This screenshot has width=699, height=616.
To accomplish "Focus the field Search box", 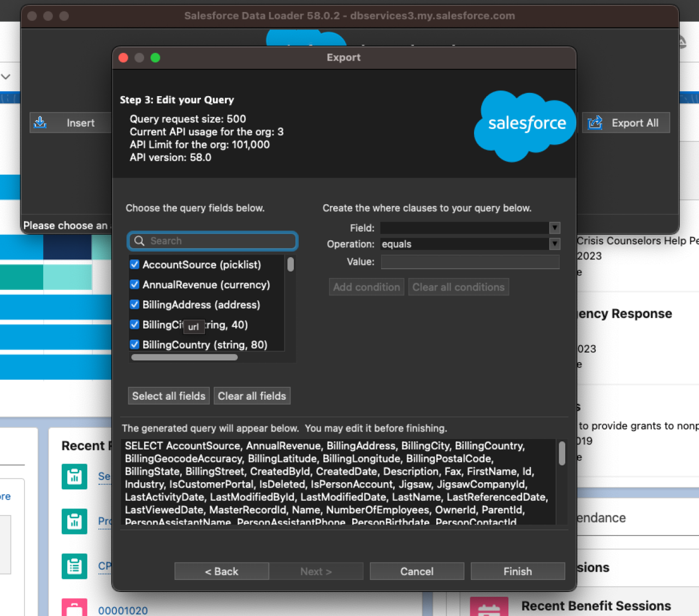I will point(213,241).
